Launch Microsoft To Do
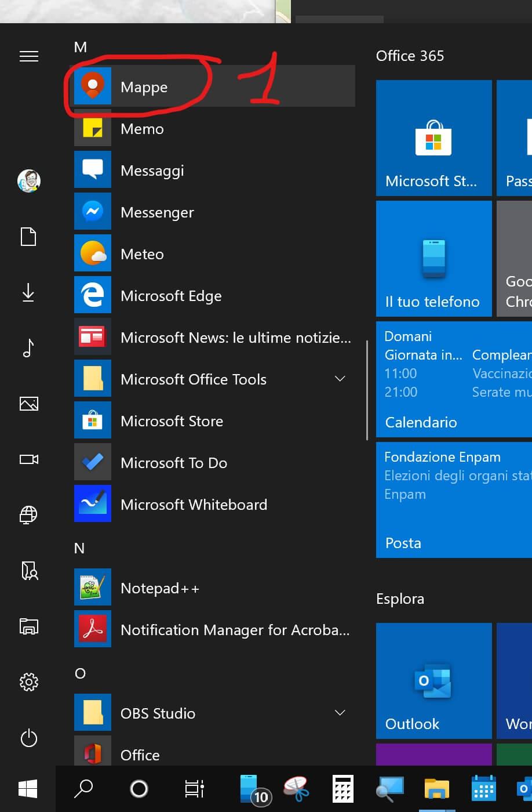The width and height of the screenshot is (532, 812). [173, 463]
